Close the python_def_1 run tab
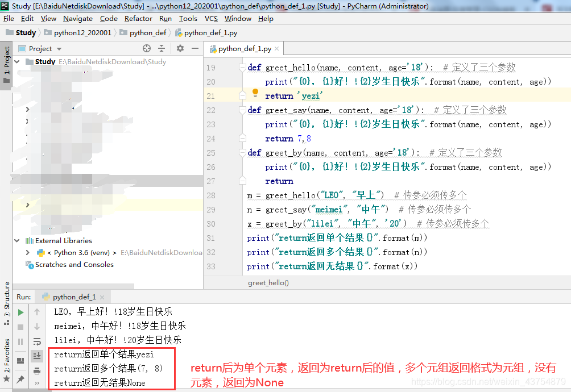The width and height of the screenshot is (571, 392). [x=102, y=297]
